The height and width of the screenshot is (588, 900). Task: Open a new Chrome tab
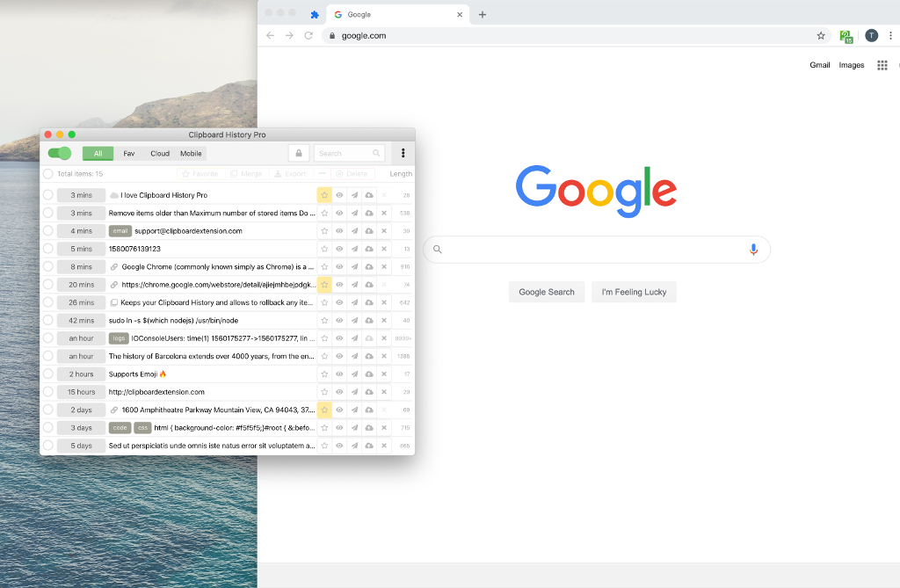pyautogui.click(x=483, y=14)
